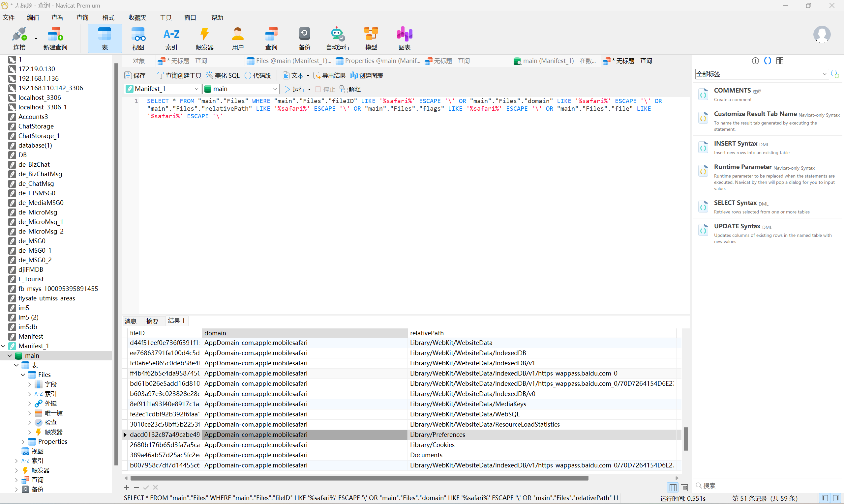Toggle right pane icon in status bar
This screenshot has height=504, width=844.
836,498
